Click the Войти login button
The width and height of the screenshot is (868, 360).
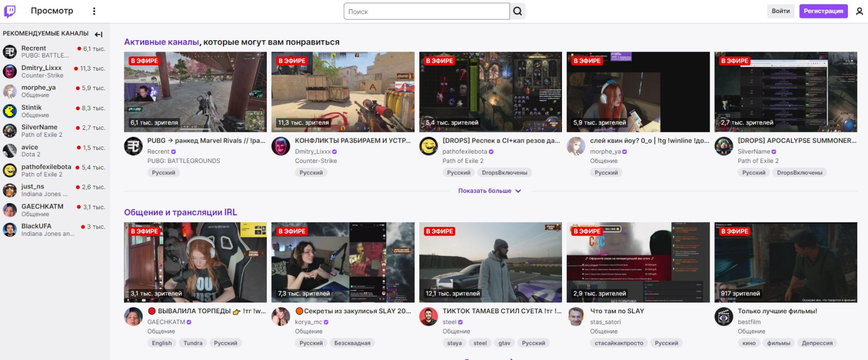pyautogui.click(x=781, y=11)
